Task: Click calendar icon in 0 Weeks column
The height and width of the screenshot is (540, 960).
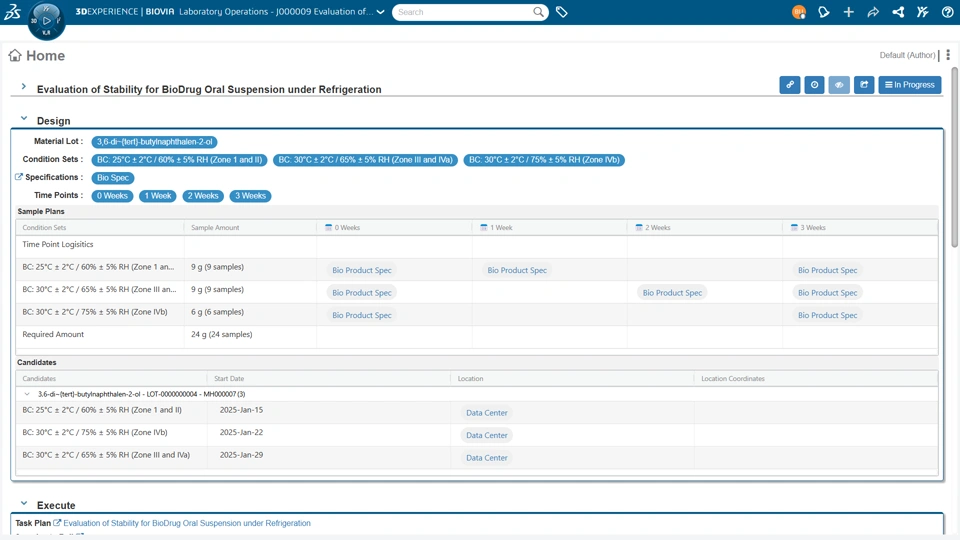Action: tap(328, 227)
